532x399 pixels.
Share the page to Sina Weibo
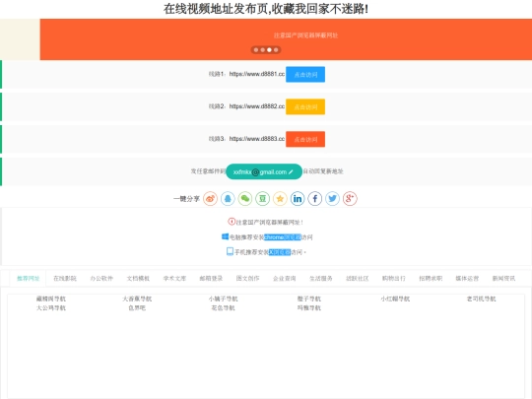point(210,198)
